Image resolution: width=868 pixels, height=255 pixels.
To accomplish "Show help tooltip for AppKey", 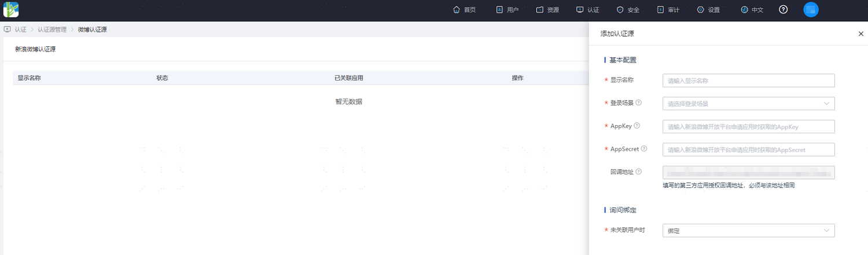I will point(637,126).
